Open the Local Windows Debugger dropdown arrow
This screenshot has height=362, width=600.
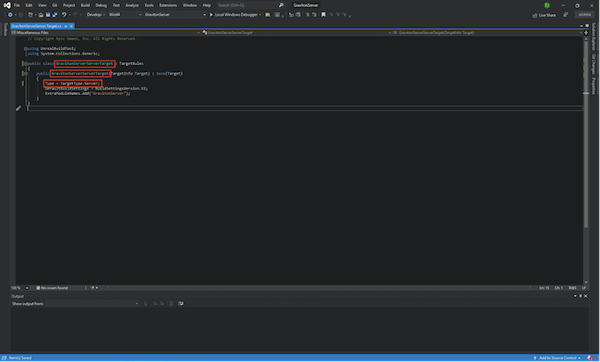tap(260, 15)
